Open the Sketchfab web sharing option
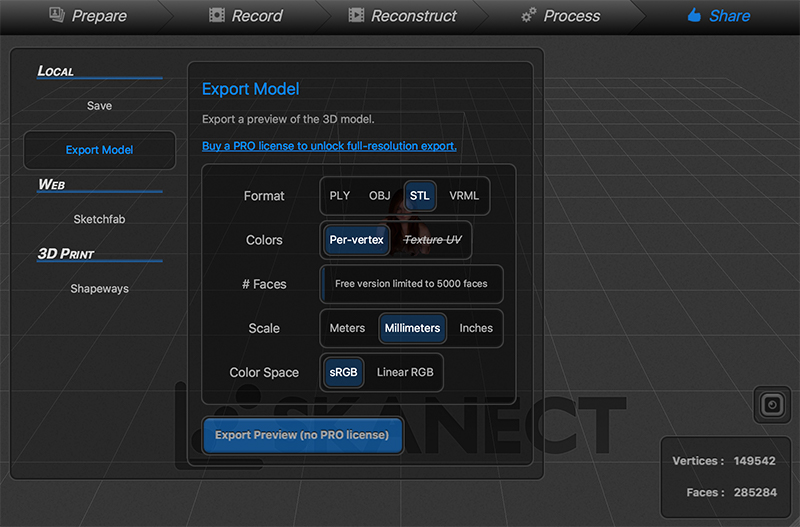The image size is (800, 527). (x=99, y=219)
